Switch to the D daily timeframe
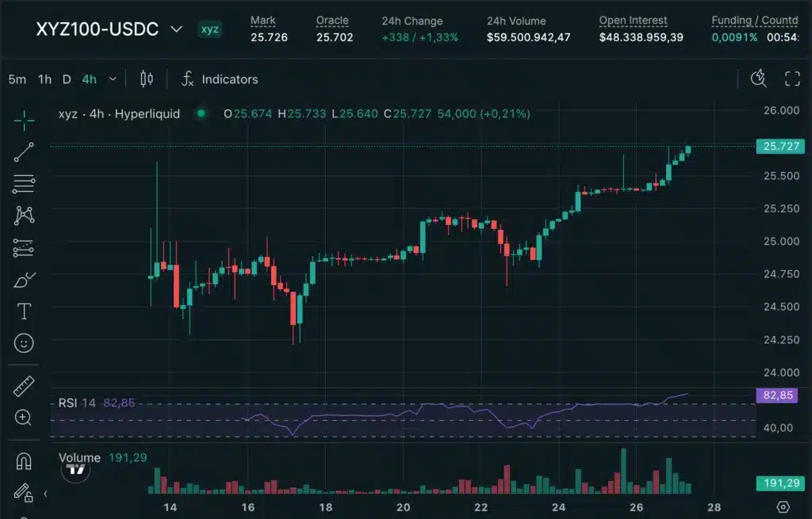 (67, 79)
